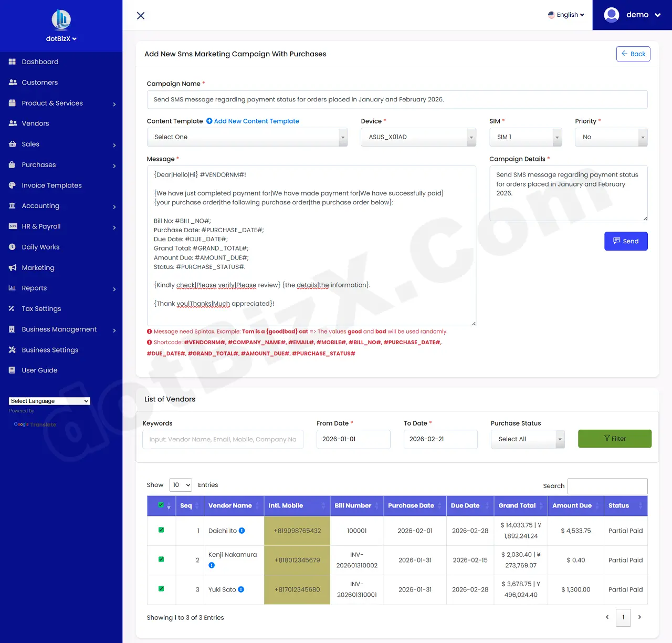Change the Purchase Status from Select All
This screenshot has height=643, width=672.
pos(527,439)
